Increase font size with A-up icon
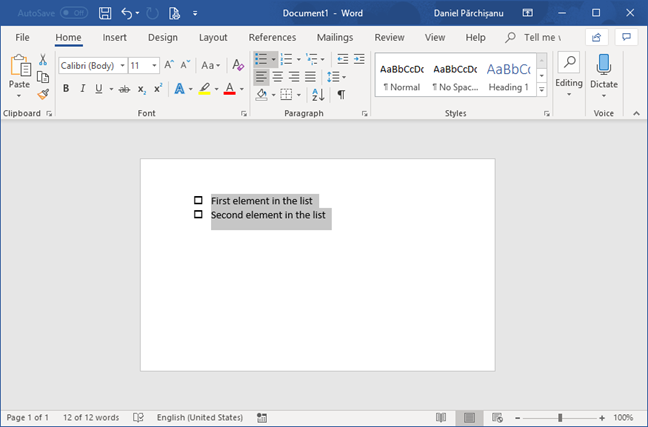 [x=169, y=65]
